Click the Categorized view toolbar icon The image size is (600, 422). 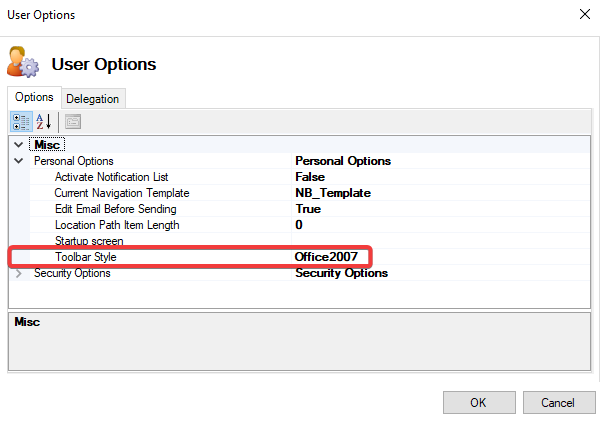pos(21,122)
